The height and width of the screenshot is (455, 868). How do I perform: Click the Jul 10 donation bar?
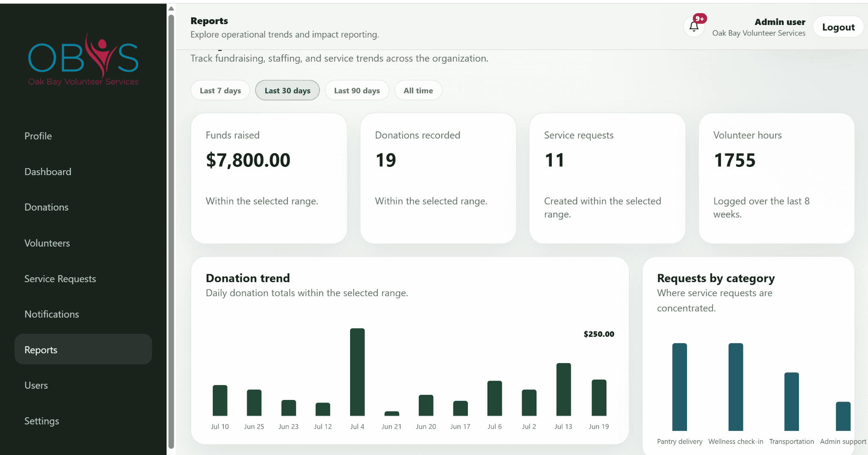220,400
